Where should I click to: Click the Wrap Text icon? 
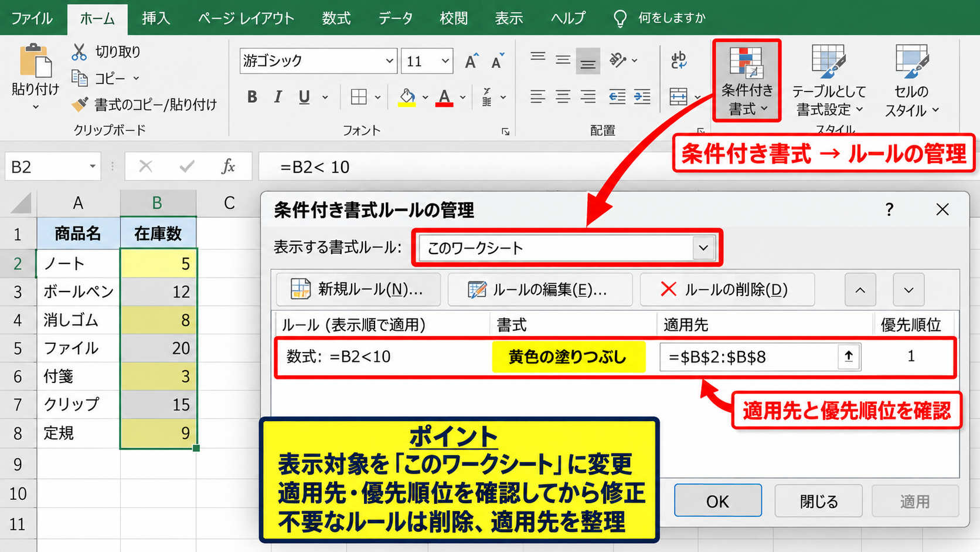(679, 60)
